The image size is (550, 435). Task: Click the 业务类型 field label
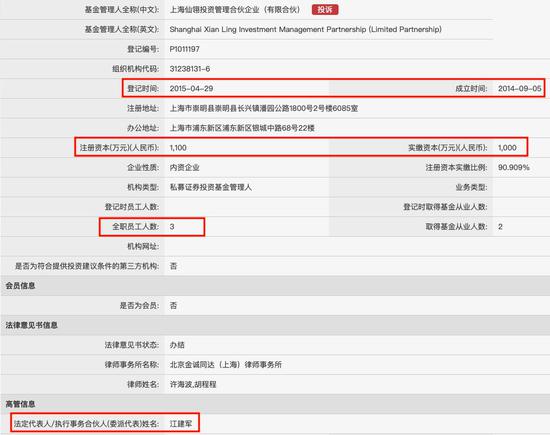471,187
